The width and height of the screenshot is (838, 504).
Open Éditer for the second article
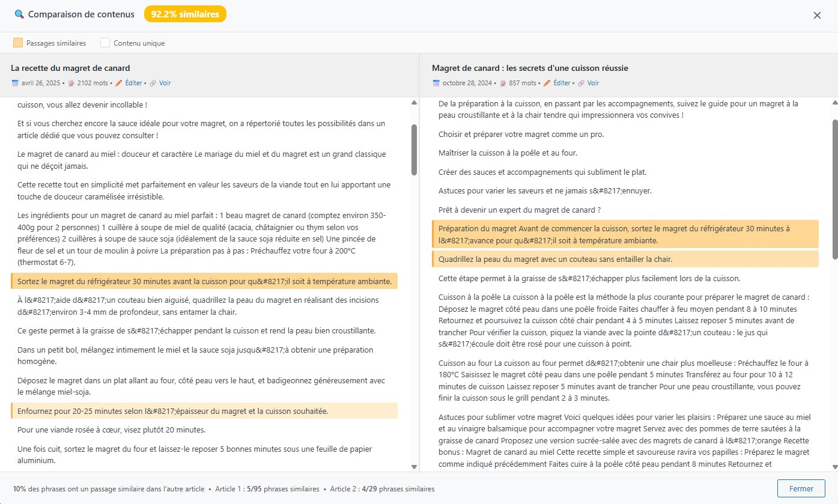(562, 83)
